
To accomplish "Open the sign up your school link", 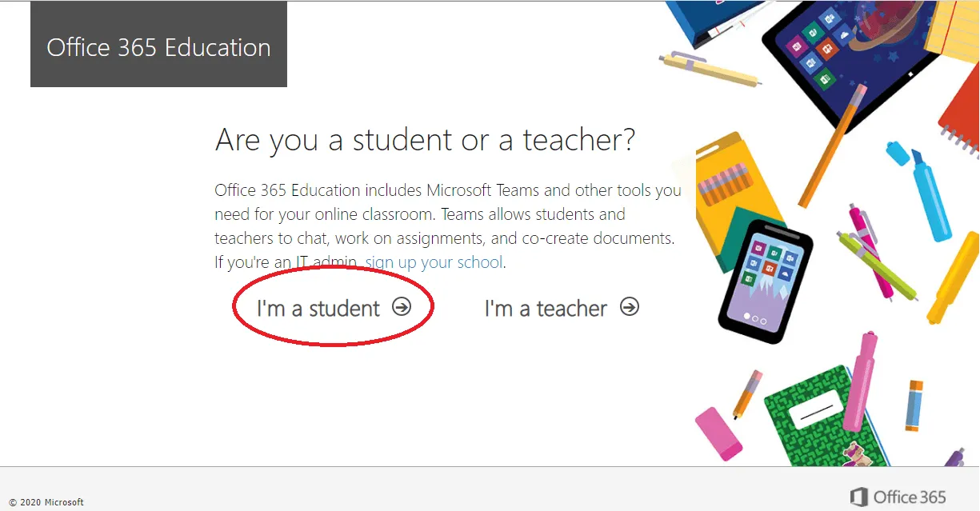I will coord(434,262).
